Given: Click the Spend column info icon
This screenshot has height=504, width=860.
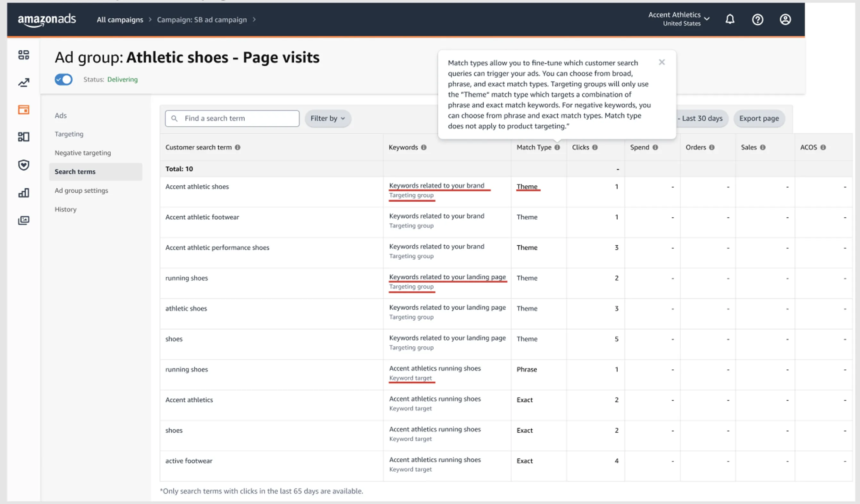Looking at the screenshot, I should (655, 147).
